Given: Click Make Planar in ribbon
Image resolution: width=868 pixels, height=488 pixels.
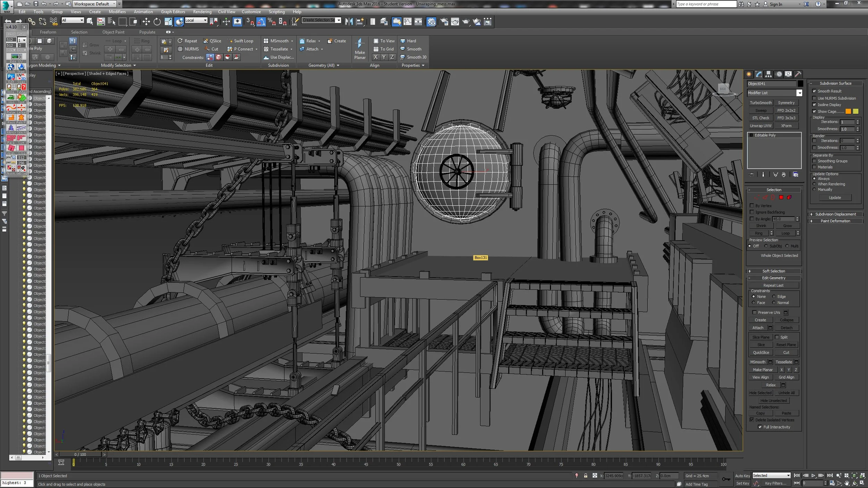Looking at the screenshot, I should click(360, 49).
